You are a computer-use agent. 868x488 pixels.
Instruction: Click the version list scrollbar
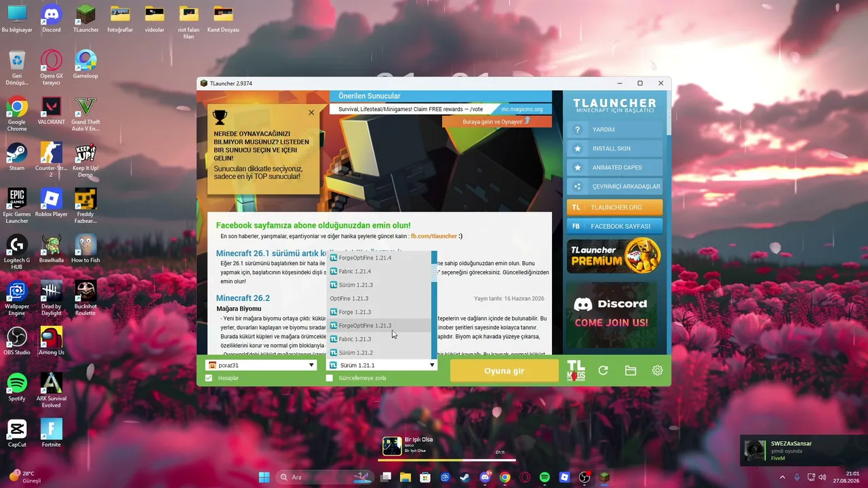(x=434, y=305)
